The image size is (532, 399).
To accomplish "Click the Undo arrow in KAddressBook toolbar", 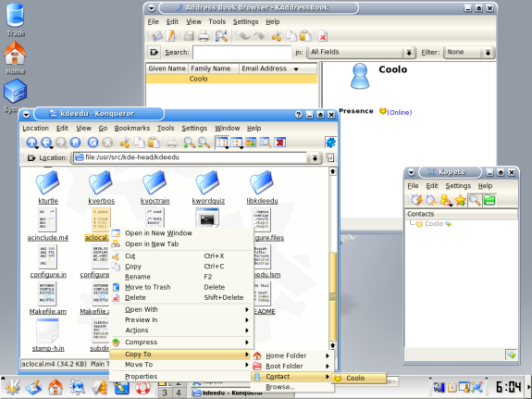I will [x=244, y=36].
